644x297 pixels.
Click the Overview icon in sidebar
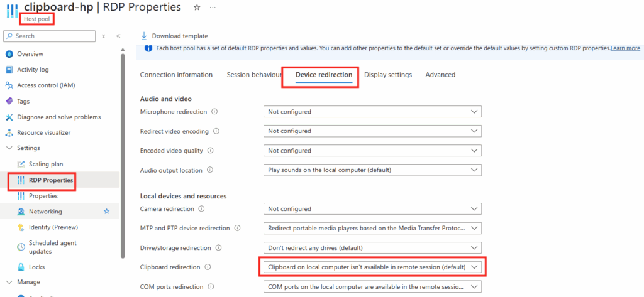(9, 53)
